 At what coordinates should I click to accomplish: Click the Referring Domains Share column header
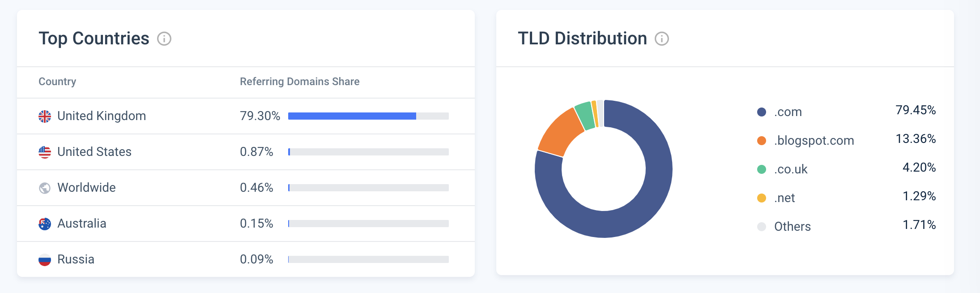300,82
